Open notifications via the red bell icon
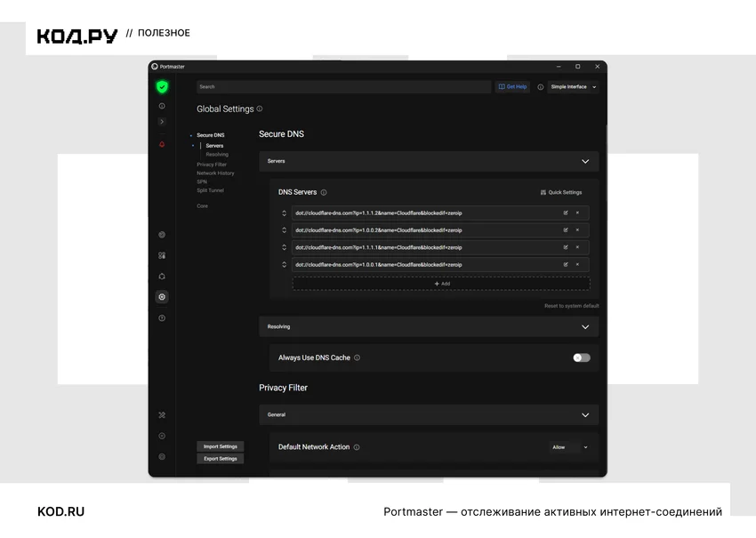Viewport: 756px width, 538px height. point(162,144)
